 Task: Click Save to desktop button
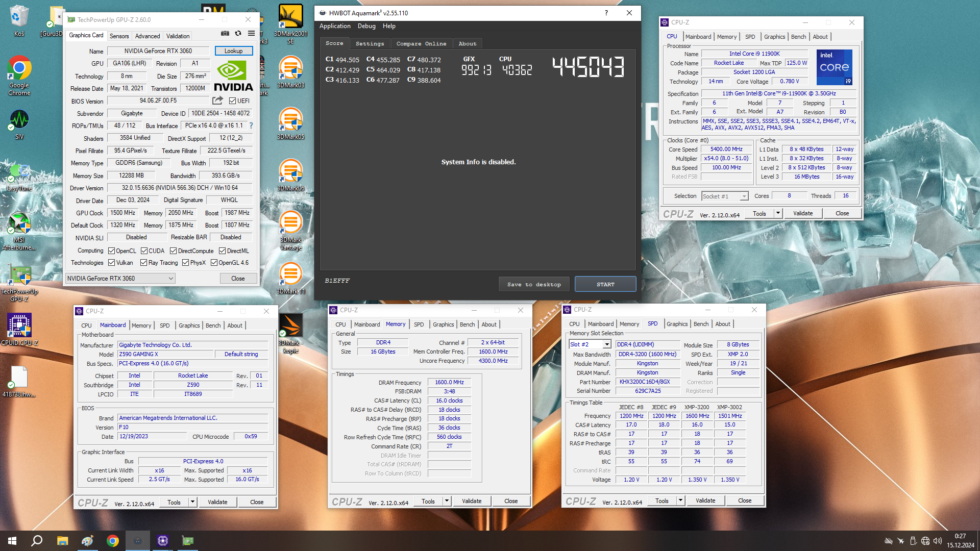[x=534, y=284]
